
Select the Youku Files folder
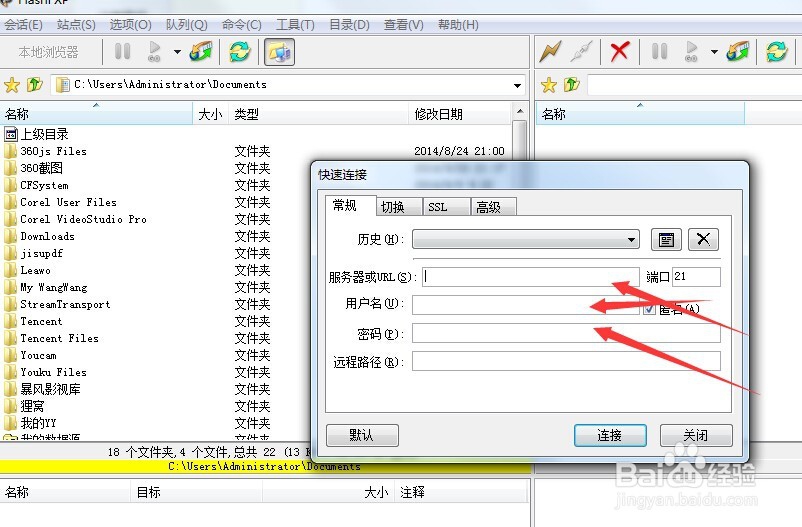tap(46, 372)
